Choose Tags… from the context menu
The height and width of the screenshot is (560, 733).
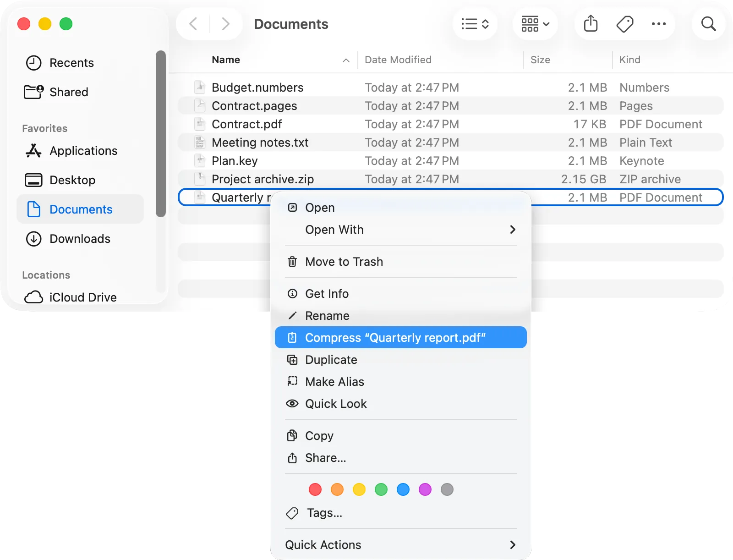[401, 513]
